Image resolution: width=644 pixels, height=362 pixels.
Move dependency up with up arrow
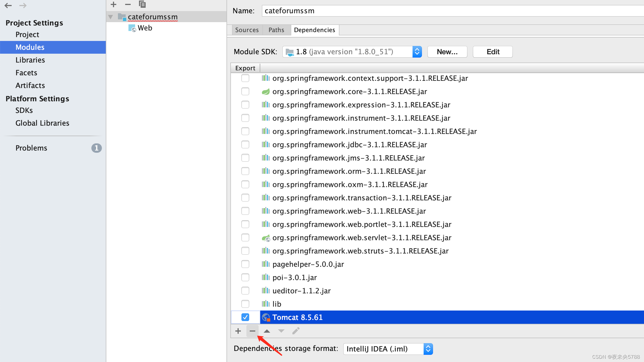(x=267, y=331)
